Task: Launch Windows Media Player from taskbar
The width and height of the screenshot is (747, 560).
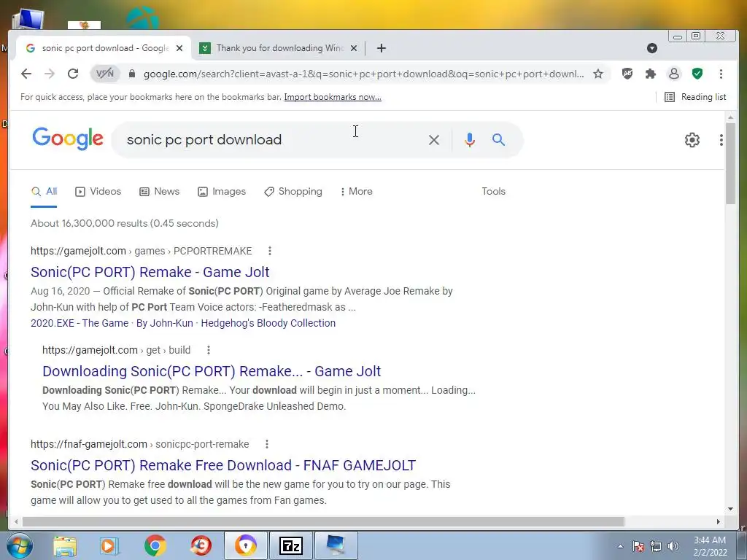Action: click(109, 545)
